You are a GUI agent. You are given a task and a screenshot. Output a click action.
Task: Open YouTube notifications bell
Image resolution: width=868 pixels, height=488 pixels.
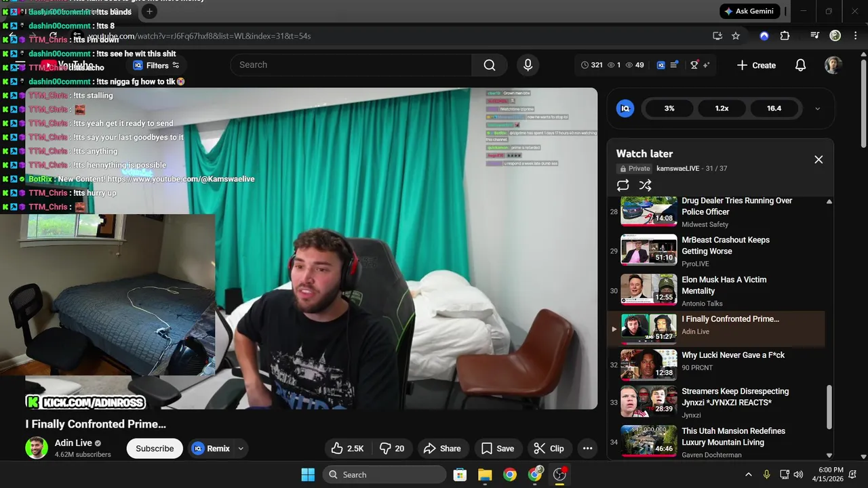pos(800,65)
